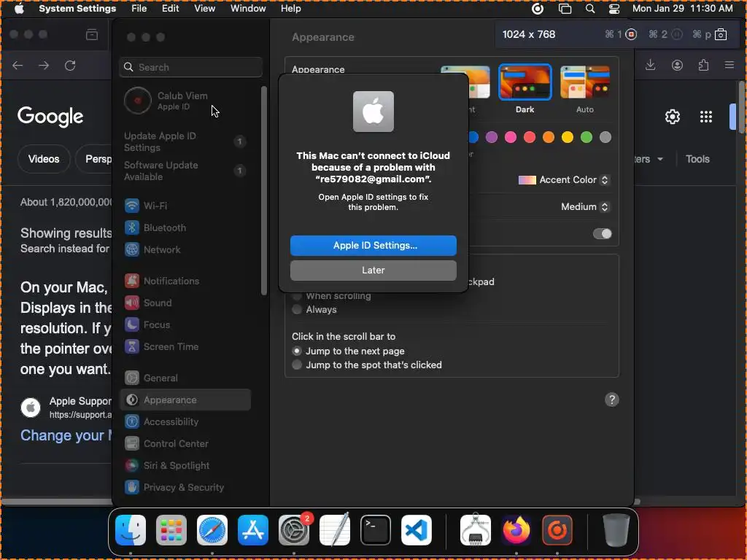Select the pink accent color

pyautogui.click(x=511, y=137)
